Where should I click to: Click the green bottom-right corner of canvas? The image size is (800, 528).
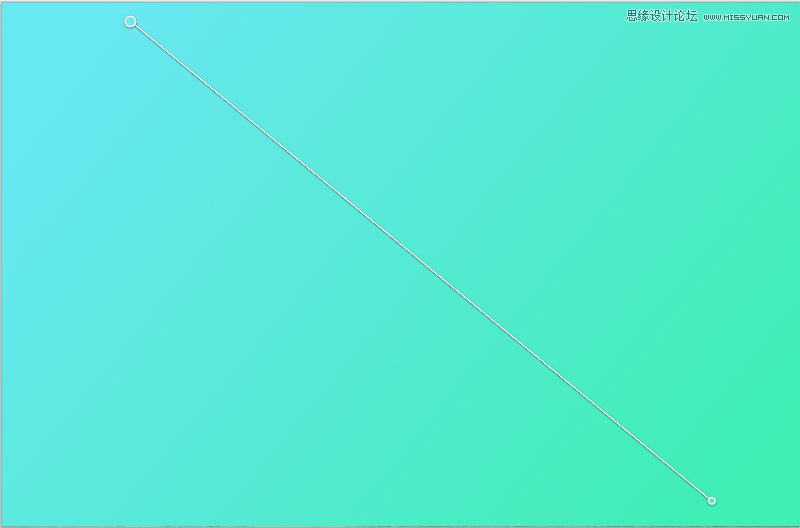pyautogui.click(x=793, y=520)
